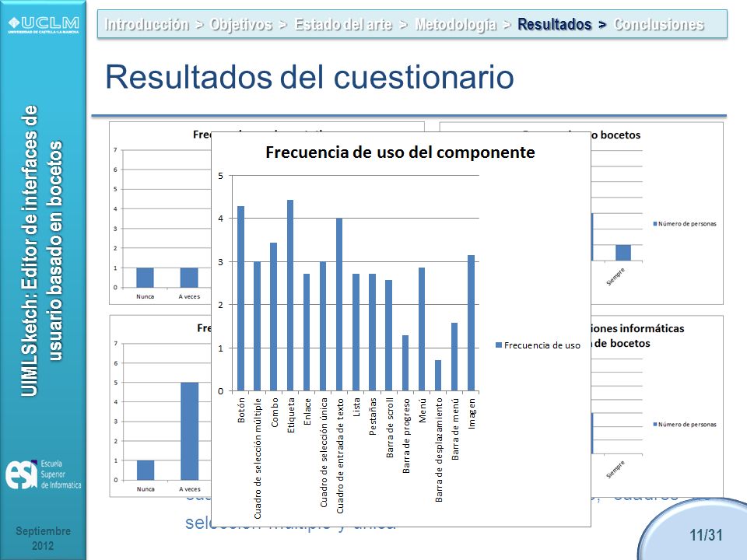Click the Barra de desplazamiento bar
This screenshot has height=560, width=747.
[x=438, y=376]
